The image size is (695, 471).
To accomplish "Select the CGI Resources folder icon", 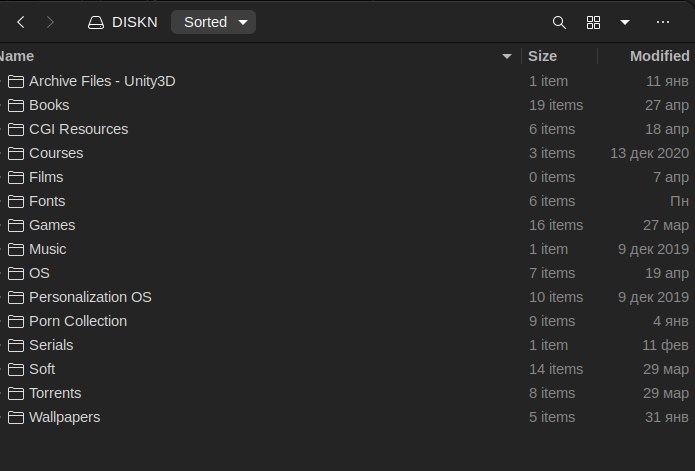I will tap(16, 129).
